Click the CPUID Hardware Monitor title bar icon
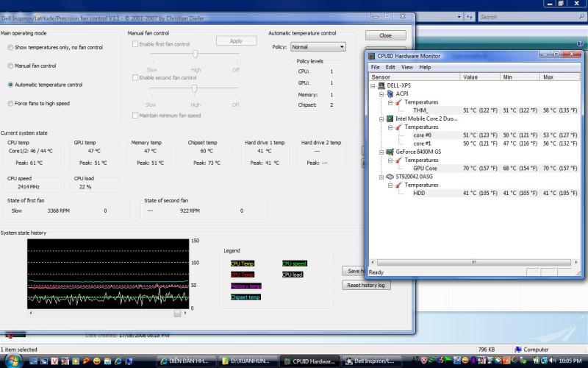This screenshot has height=368, width=588. point(372,54)
